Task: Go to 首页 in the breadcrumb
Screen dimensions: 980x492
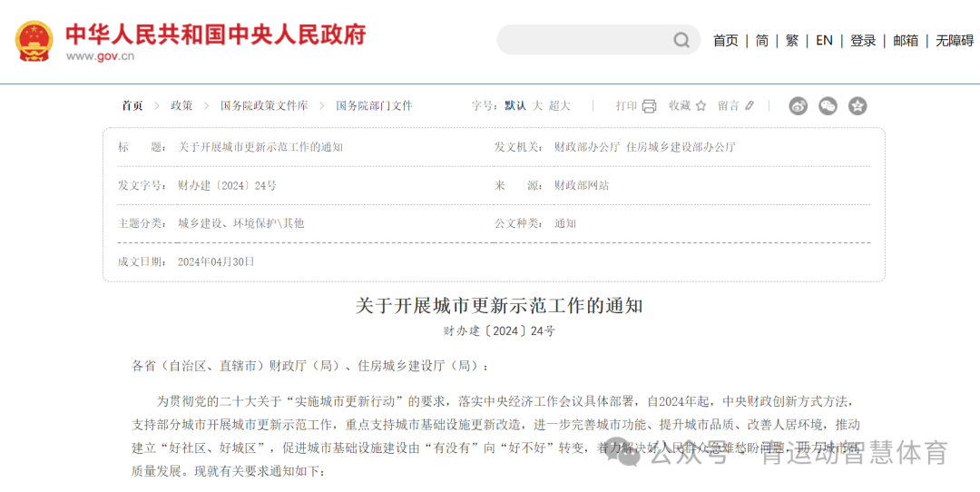Action: click(132, 105)
